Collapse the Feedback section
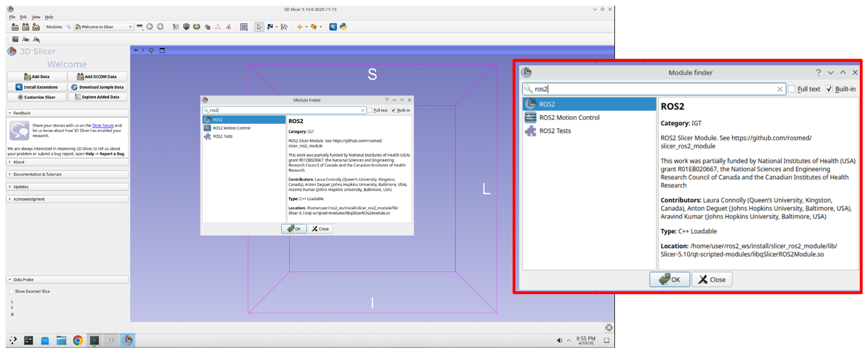Image resolution: width=868 pixels, height=353 pixels. 67,113
